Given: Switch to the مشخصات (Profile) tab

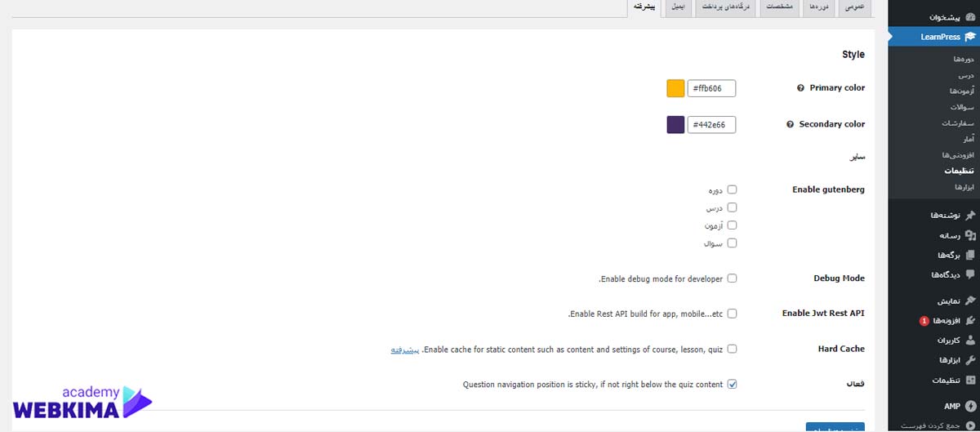Looking at the screenshot, I should [x=778, y=7].
